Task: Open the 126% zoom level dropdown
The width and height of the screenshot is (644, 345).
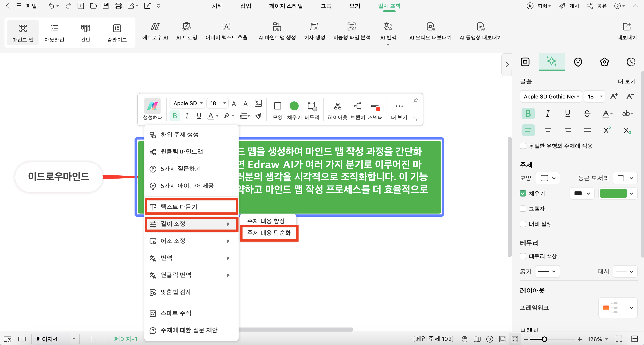Action: pos(598,339)
